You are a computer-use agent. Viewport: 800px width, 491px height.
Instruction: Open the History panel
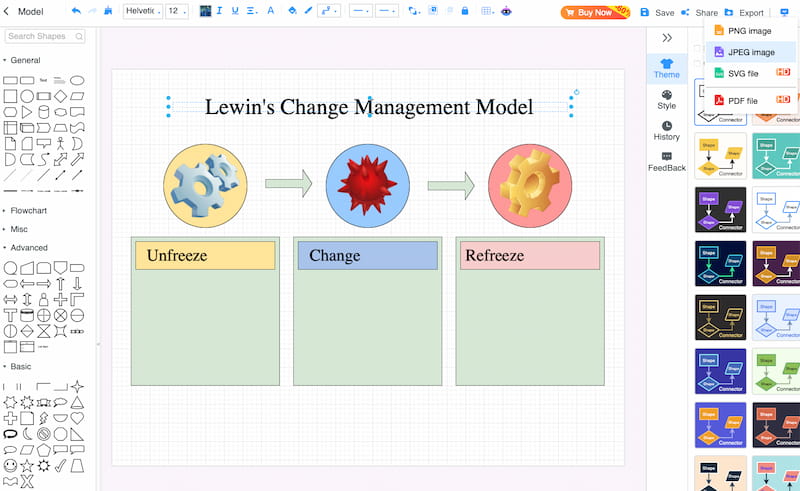click(x=667, y=131)
